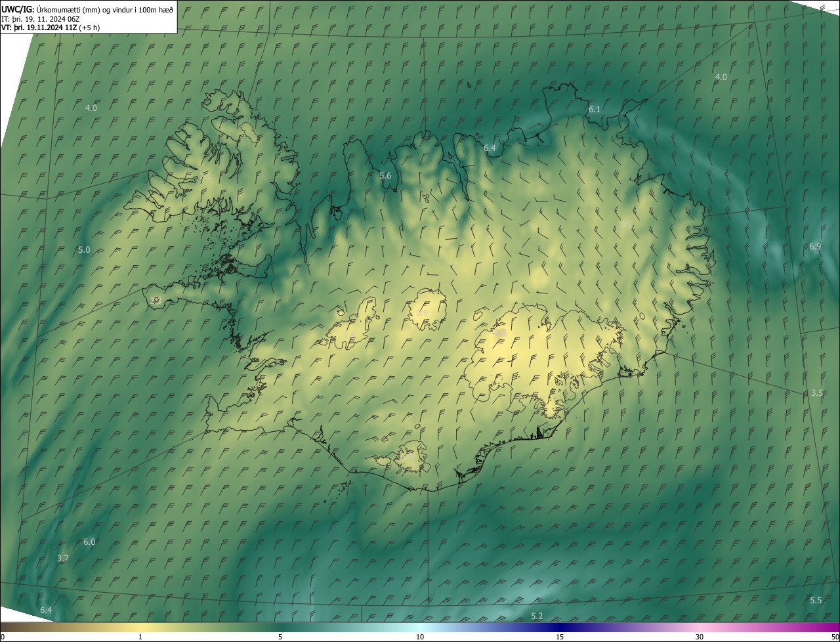Screen dimensions: 840x642
Task: Click the map title "UWC/IG: Úrkomumætti (mm) og vindur í 100m hæð"
Action: (88, 9)
